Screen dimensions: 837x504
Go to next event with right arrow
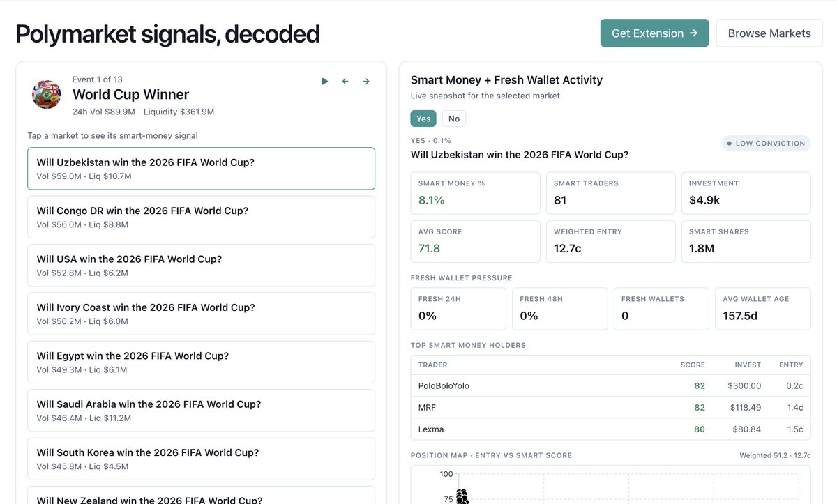[366, 82]
